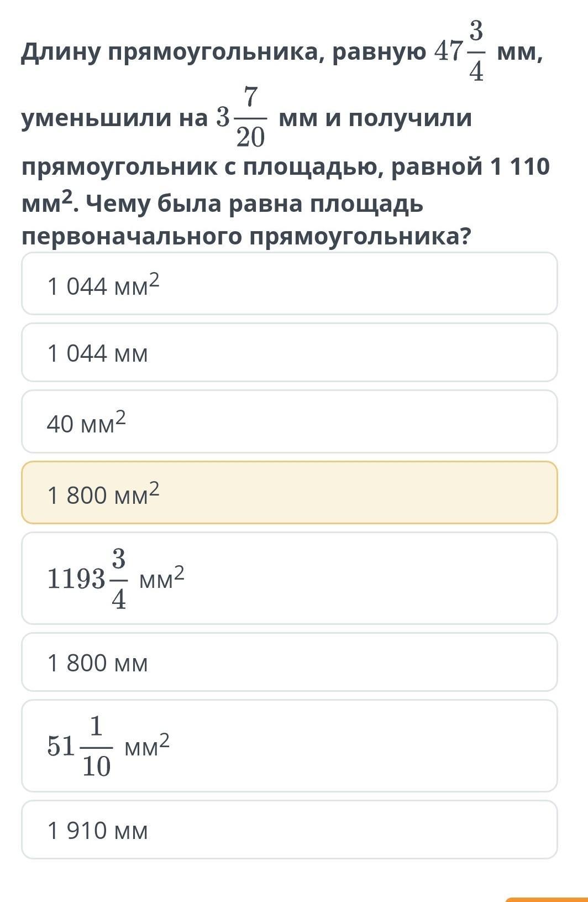Select the answer with 1193 and three-fourths мм²
This screenshot has height=902, width=588.
(289, 578)
